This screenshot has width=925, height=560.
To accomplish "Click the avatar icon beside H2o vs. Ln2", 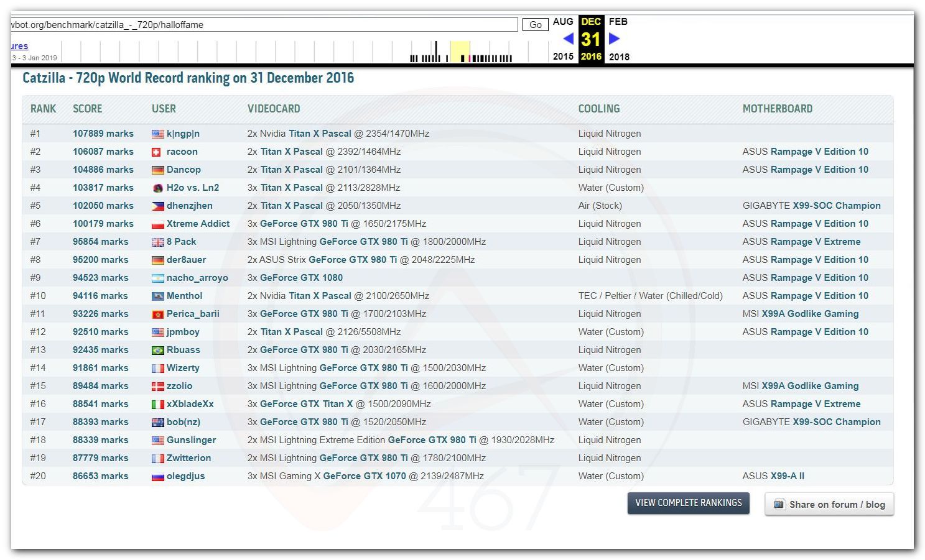I will pos(157,188).
